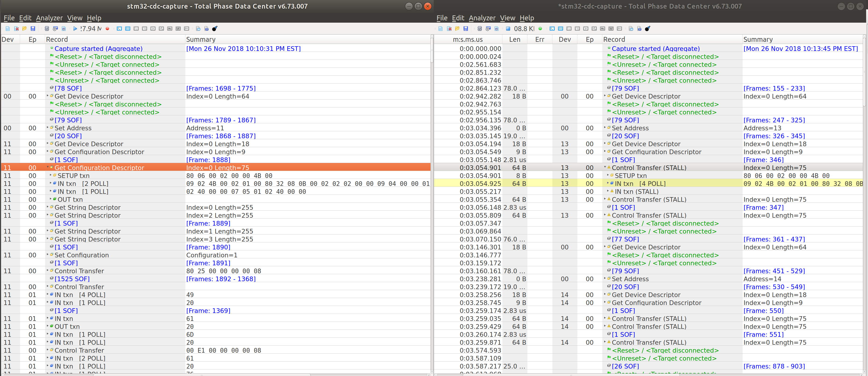Click the Connect to Analyzer USB icon, left window
Image resolution: width=868 pixels, height=376 pixels.
(x=47, y=29)
